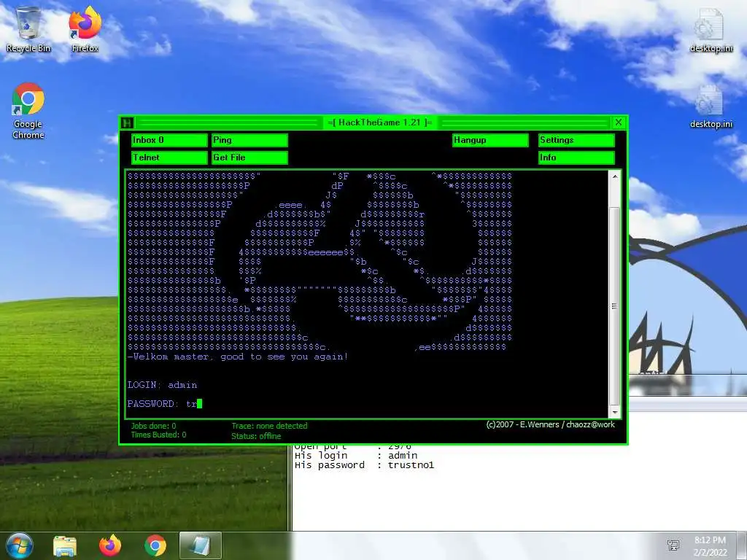Image resolution: width=747 pixels, height=560 pixels.
Task: Click the PASSWORD input line
Action: pos(165,404)
